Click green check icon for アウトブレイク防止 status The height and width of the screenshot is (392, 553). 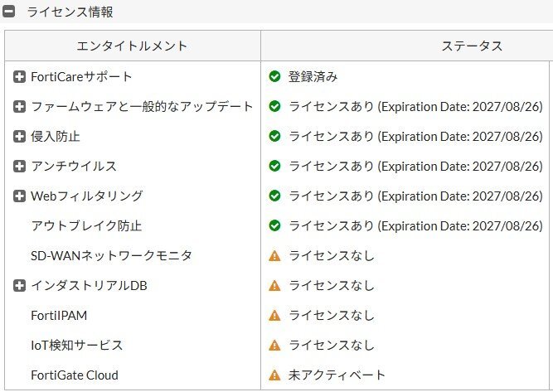275,226
